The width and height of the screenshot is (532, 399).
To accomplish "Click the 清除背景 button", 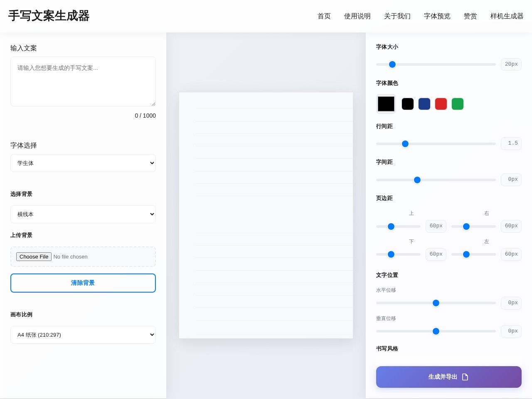I will (83, 283).
